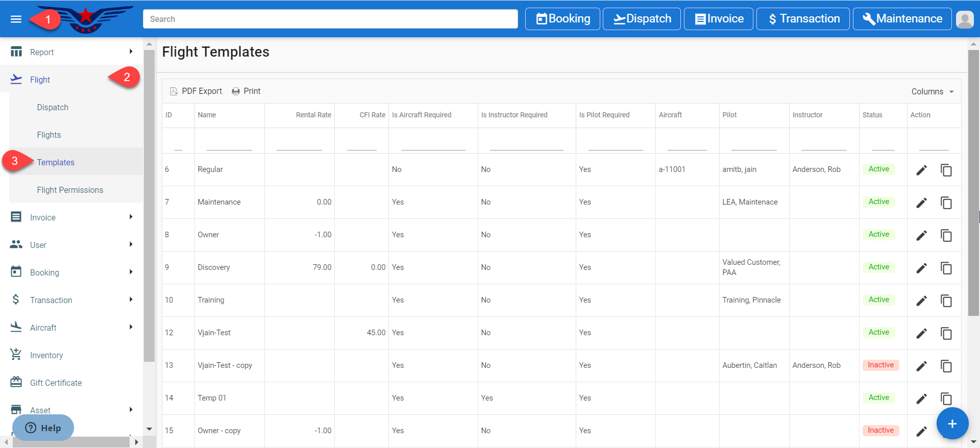Export the table with PDF Export
Viewport: 980px width, 448px height.
pyautogui.click(x=196, y=91)
